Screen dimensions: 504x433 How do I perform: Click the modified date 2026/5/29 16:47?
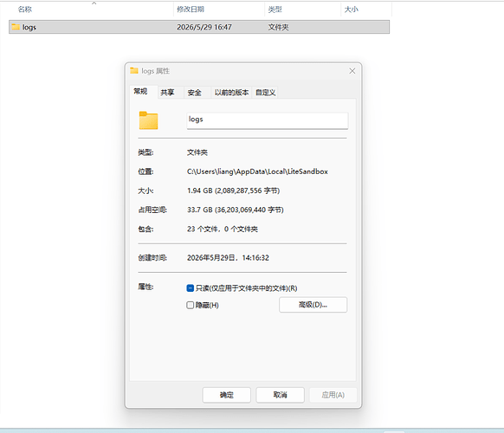pyautogui.click(x=204, y=28)
